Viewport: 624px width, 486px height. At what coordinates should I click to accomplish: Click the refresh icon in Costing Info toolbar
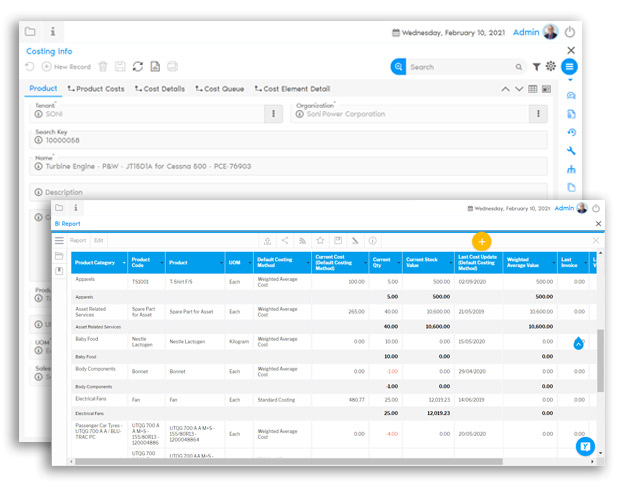tap(137, 67)
